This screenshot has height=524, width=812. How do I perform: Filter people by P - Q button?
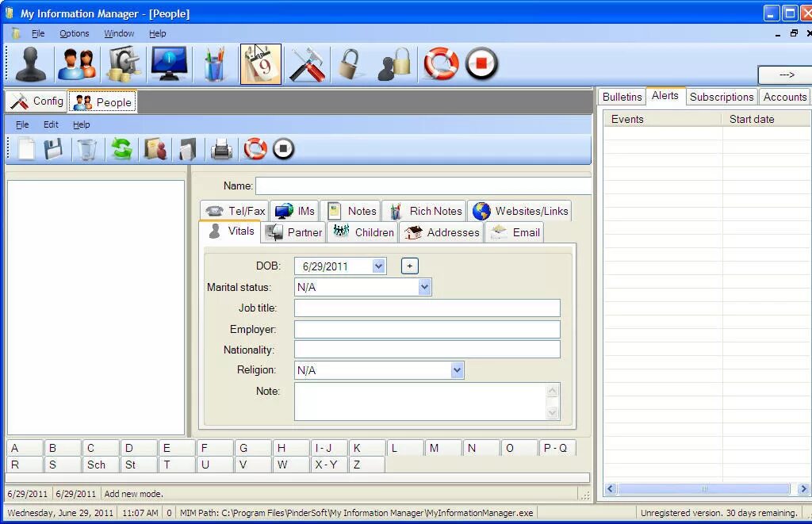557,448
